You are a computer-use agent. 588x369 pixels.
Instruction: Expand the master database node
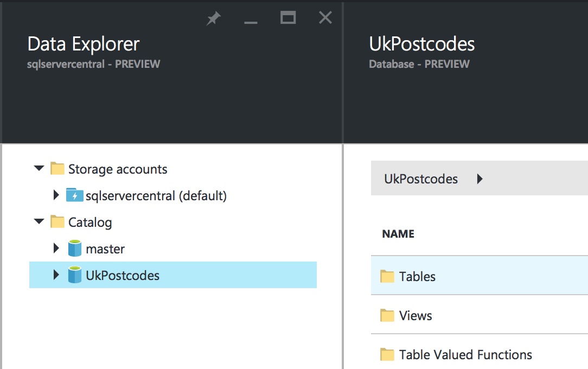(x=56, y=249)
